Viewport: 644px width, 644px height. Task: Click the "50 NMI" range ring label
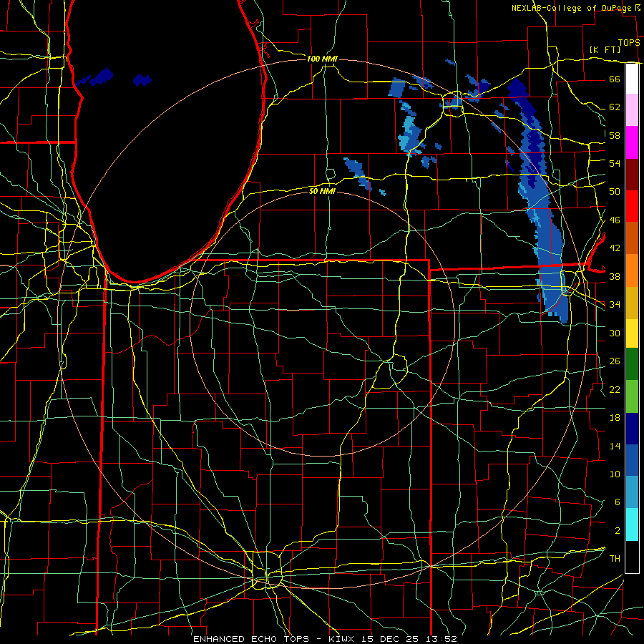point(322,191)
